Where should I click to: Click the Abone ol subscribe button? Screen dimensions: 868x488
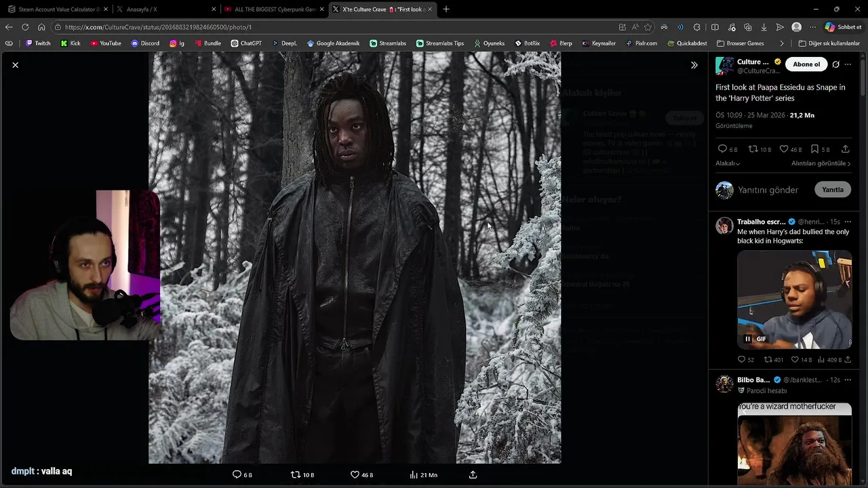[806, 64]
